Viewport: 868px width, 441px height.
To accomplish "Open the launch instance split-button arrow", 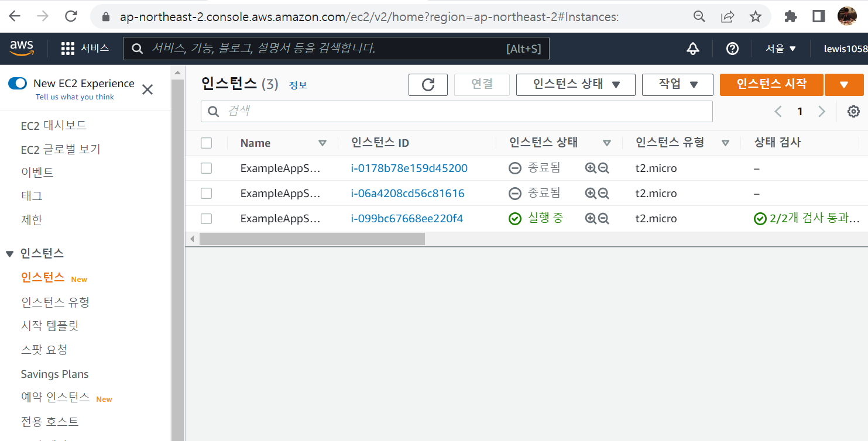I will [x=844, y=85].
